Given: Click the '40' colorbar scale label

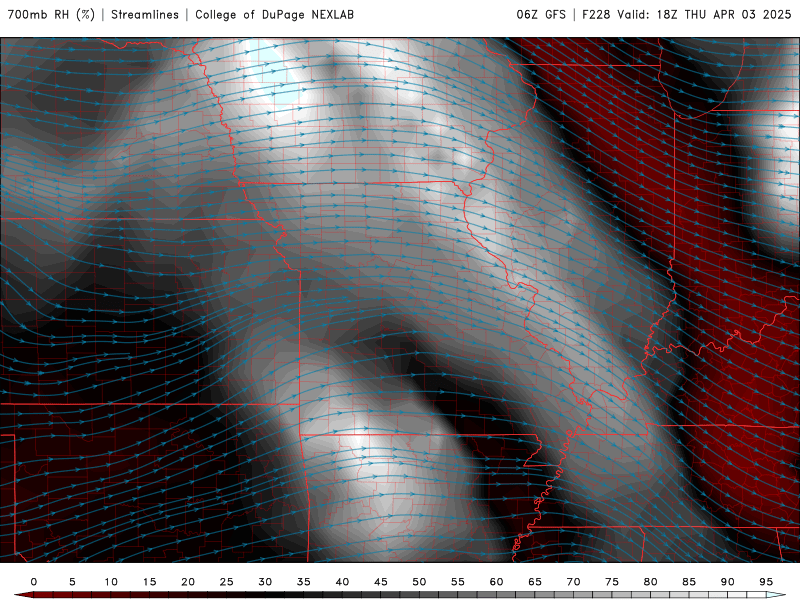Looking at the screenshot, I should click(342, 582).
